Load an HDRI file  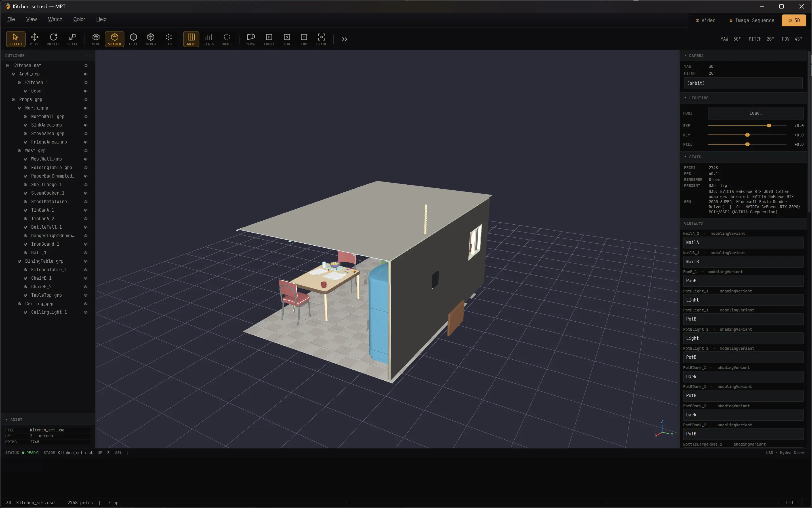click(756, 113)
